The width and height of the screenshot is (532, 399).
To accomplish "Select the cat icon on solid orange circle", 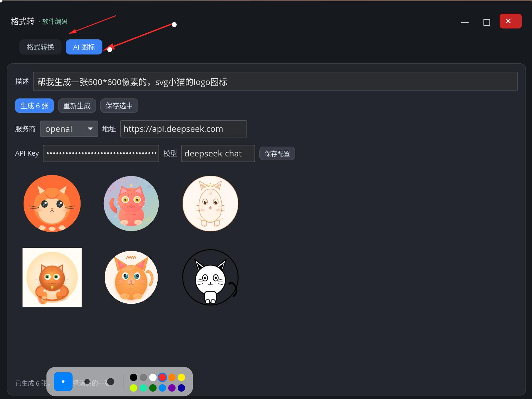I will [52, 204].
